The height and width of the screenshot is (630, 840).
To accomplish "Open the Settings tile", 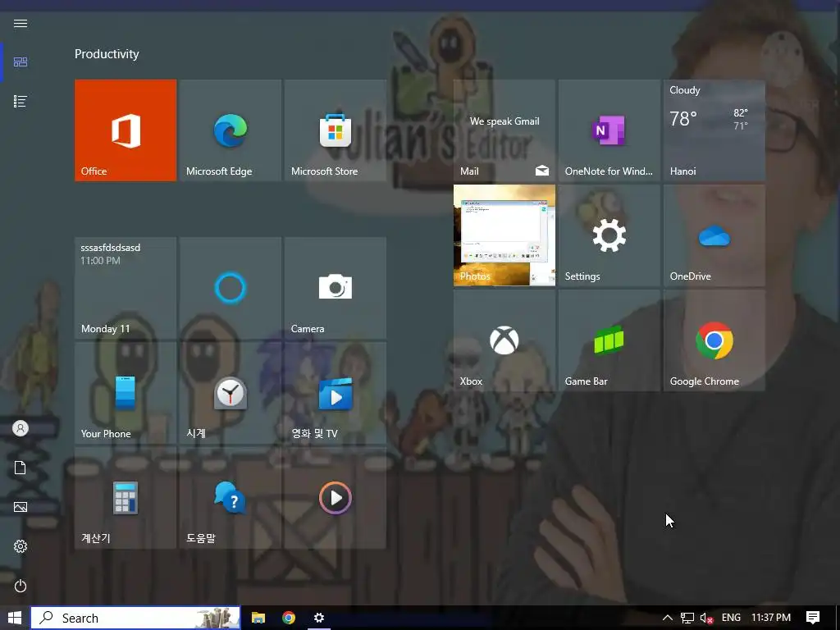I will click(609, 235).
